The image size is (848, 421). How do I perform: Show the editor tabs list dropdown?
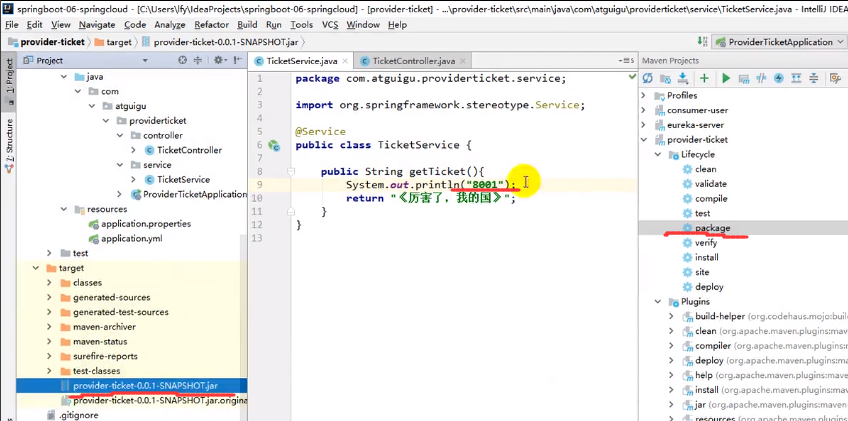628,61
